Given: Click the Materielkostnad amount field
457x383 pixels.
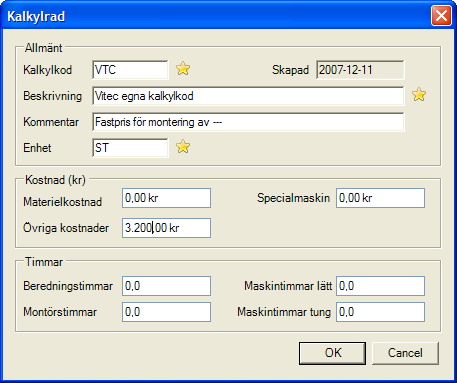Looking at the screenshot, I should [x=166, y=198].
